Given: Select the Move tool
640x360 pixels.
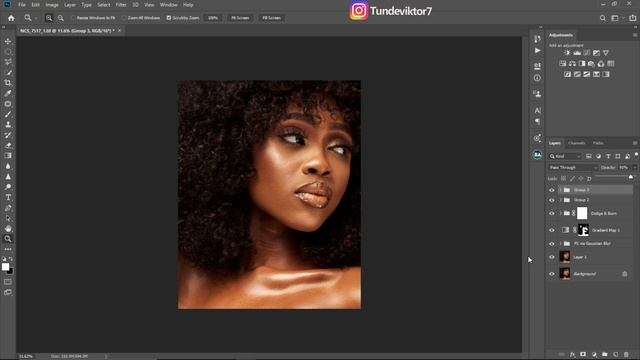Looking at the screenshot, I should point(8,41).
